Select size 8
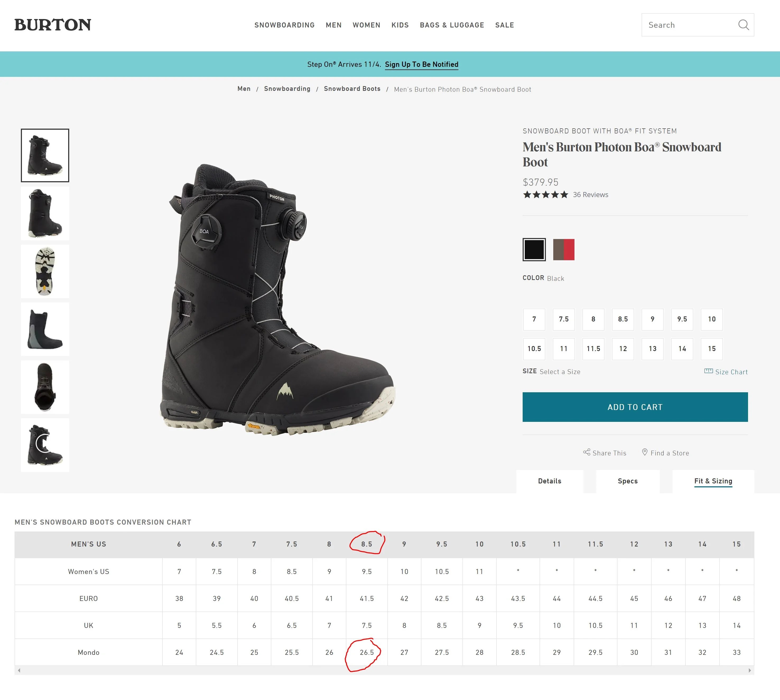The image size is (780, 700). (x=593, y=319)
